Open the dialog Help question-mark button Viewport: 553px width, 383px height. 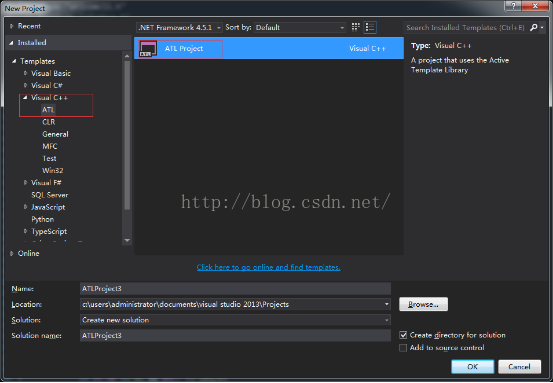tap(514, 6)
